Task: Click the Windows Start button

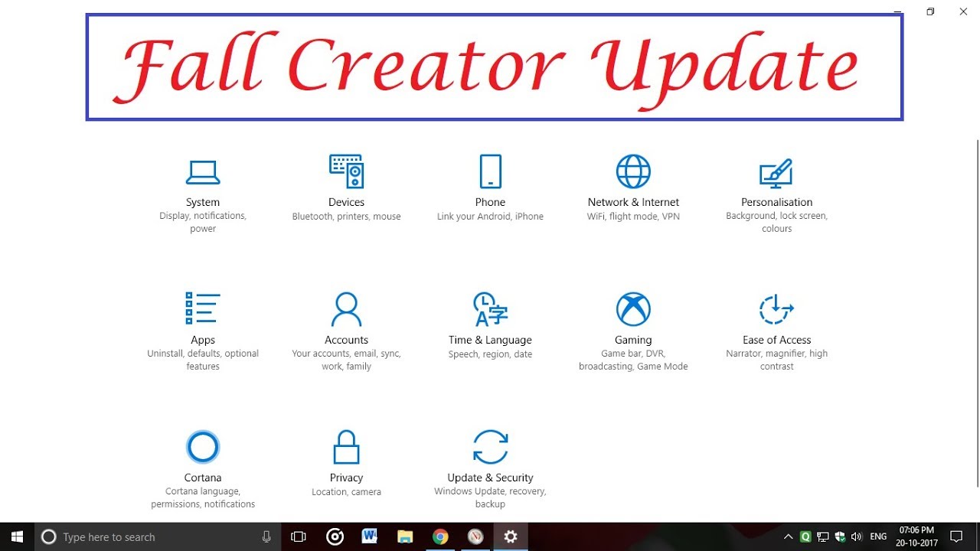Action: [17, 536]
